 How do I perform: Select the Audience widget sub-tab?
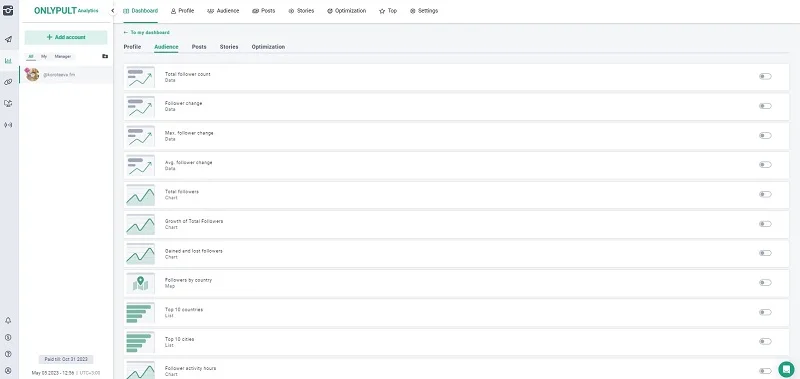[166, 47]
